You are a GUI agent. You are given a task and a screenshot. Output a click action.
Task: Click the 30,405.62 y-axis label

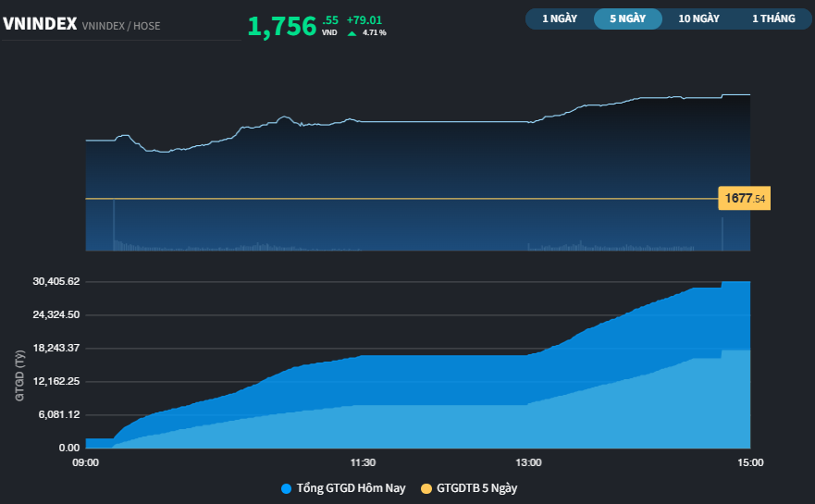click(x=55, y=281)
